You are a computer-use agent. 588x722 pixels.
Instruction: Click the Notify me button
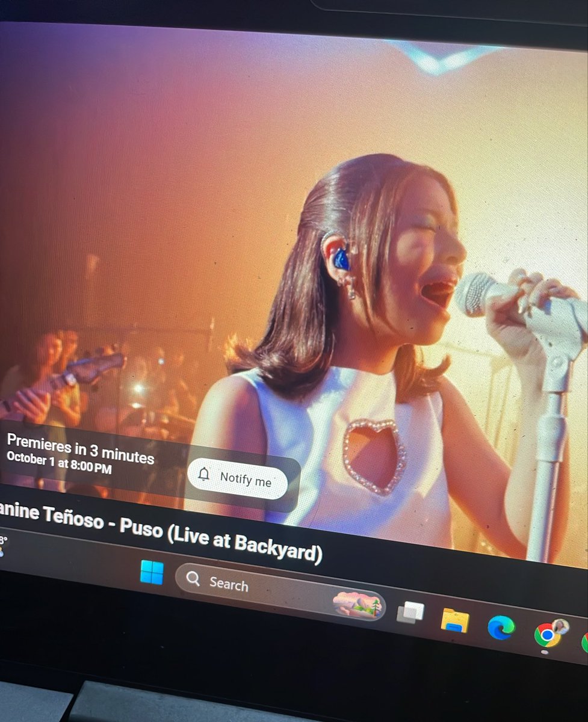238,478
